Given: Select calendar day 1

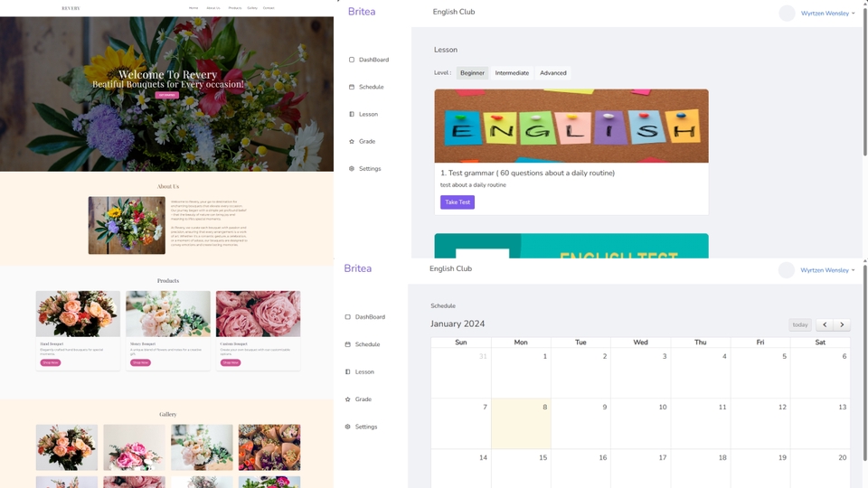Looking at the screenshot, I should click(x=521, y=373).
